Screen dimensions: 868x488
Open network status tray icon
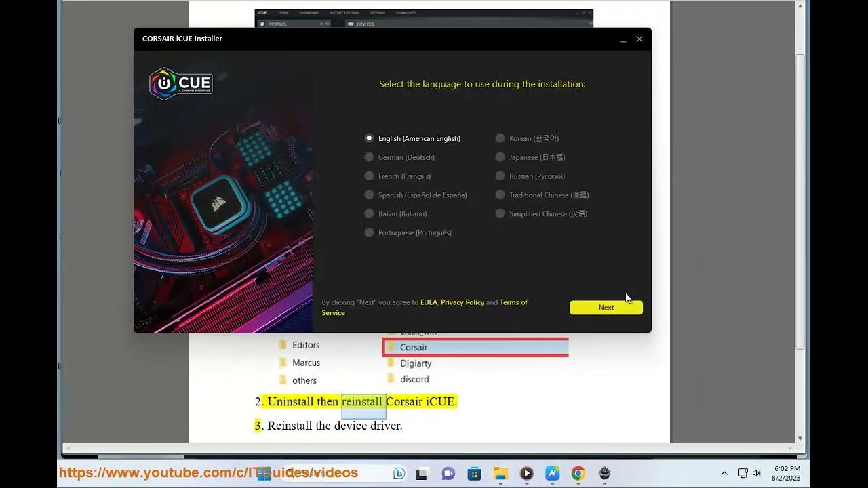click(x=743, y=473)
